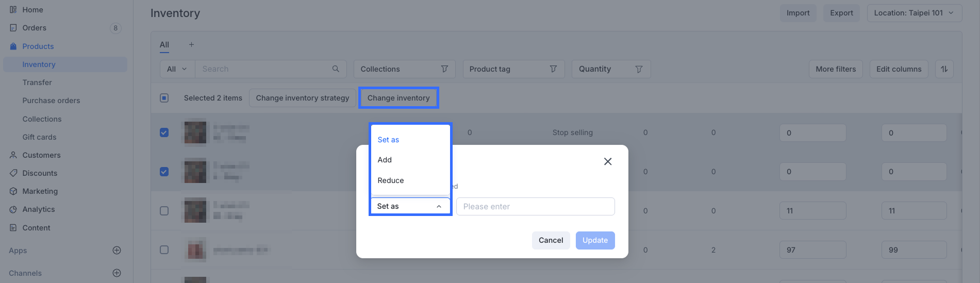Screen dimensions: 980x283
Task: Add a sales channel with plus icon
Action: click(x=117, y=273)
